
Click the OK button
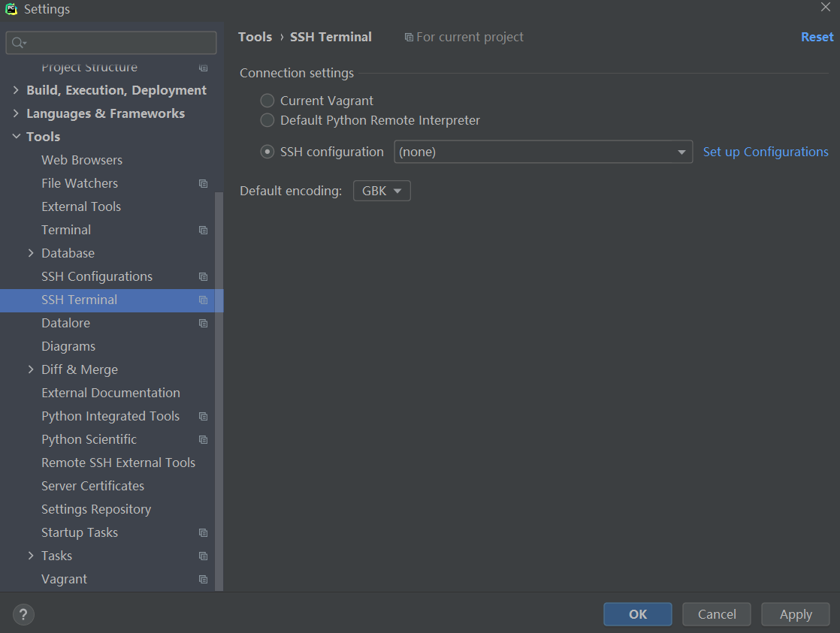click(x=637, y=614)
